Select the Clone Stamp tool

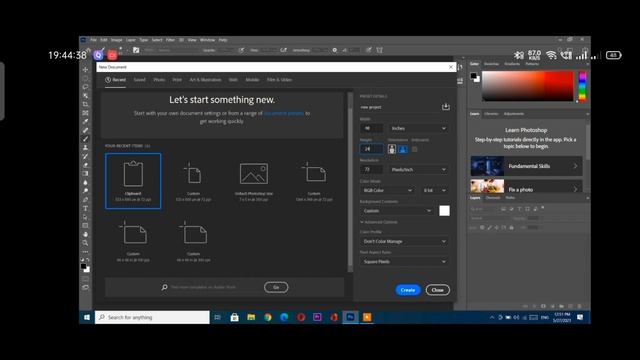[85, 148]
